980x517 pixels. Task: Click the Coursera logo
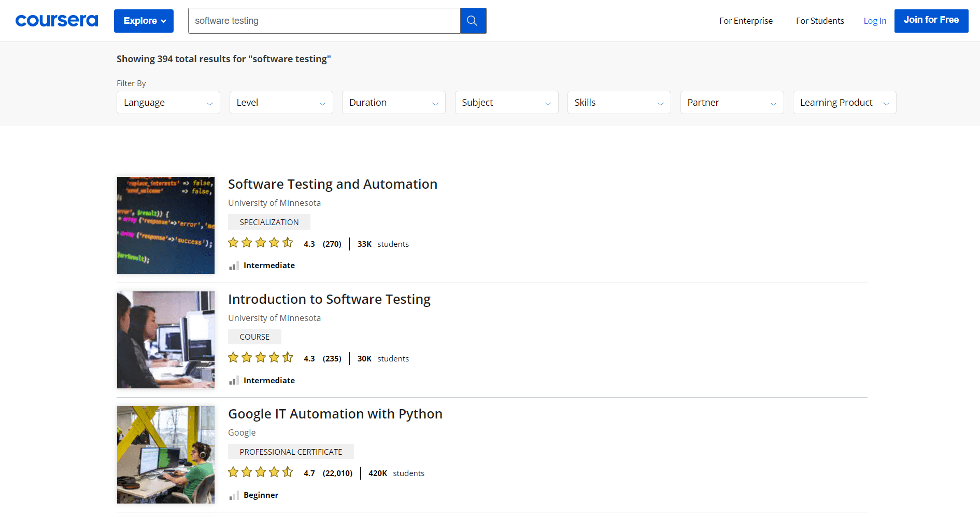click(56, 21)
